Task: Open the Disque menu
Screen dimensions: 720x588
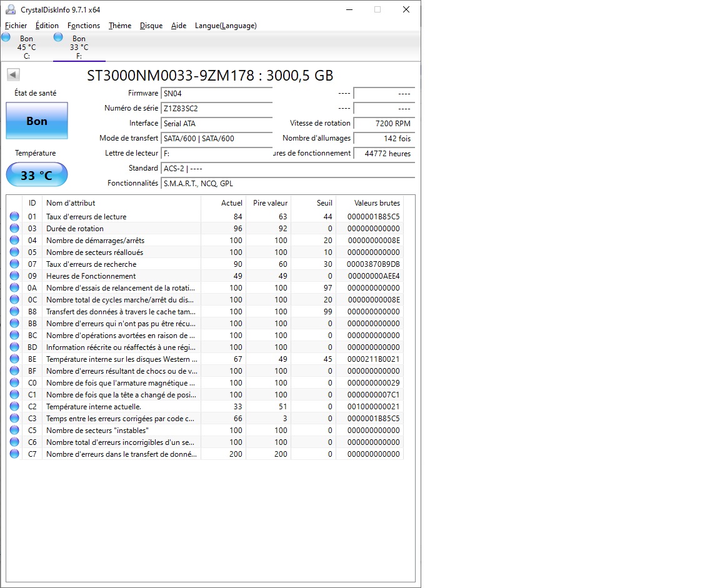Action: coord(151,26)
